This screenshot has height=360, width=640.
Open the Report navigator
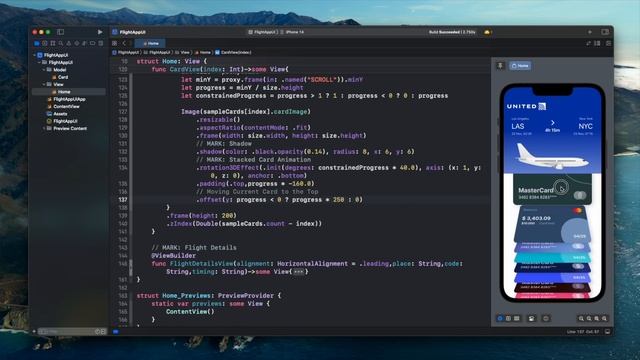[100, 43]
